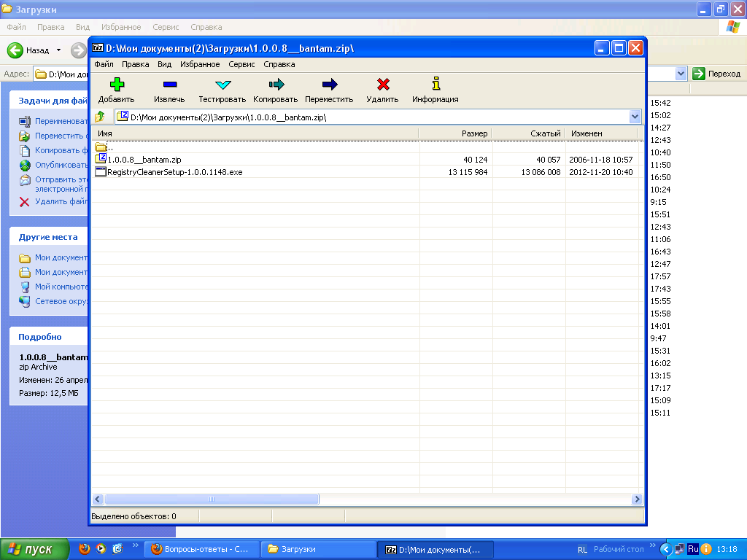747x560 pixels.
Task: Click the Мой компьютер icon in sidebar
Action: click(x=25, y=287)
